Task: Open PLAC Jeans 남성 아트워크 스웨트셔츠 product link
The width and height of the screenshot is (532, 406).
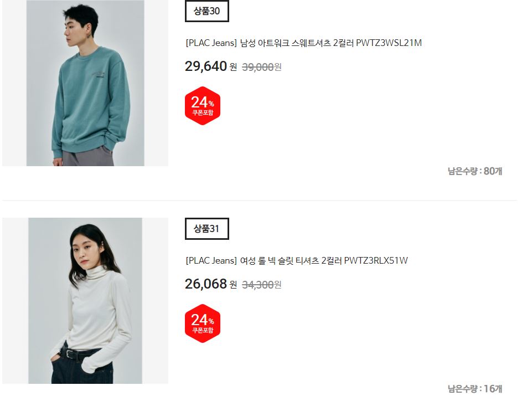Action: click(x=304, y=43)
